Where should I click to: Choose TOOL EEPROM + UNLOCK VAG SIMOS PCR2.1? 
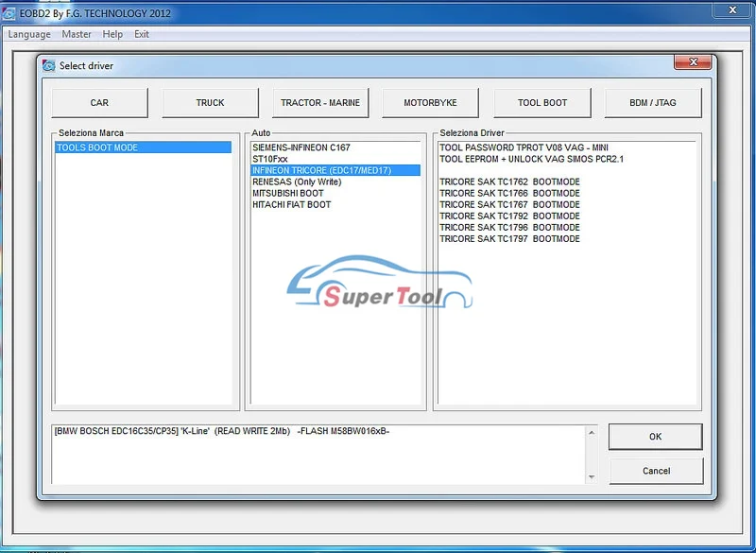click(531, 159)
